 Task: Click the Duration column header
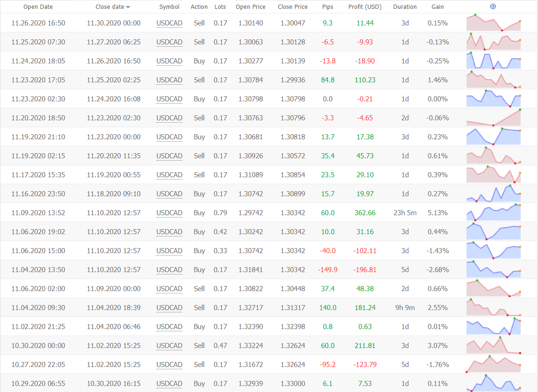point(405,7)
